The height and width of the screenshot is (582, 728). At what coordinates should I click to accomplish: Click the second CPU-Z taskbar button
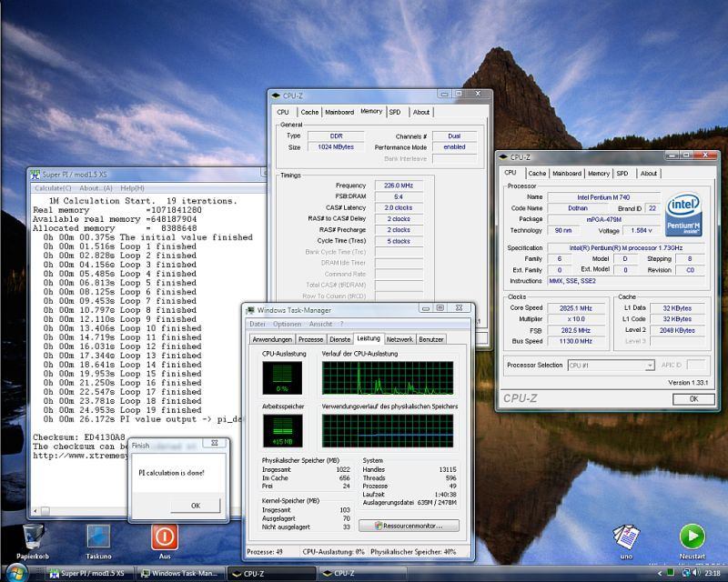(x=363, y=574)
